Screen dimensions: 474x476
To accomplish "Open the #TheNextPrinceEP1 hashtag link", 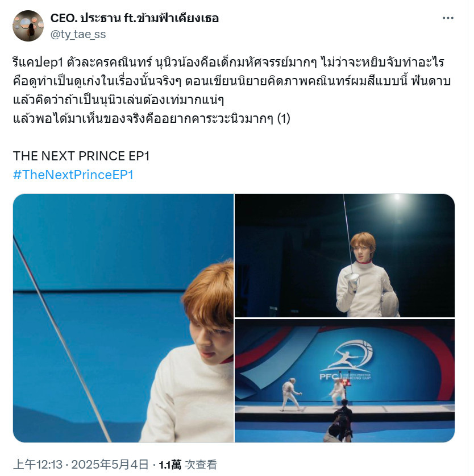I will pyautogui.click(x=73, y=175).
